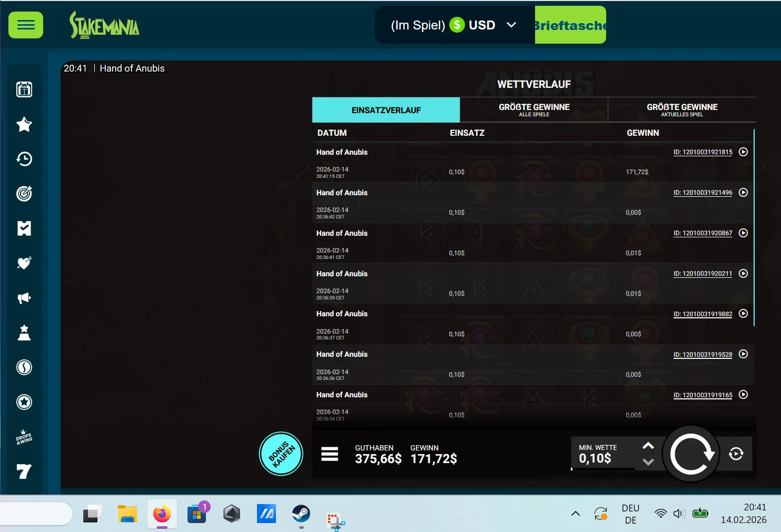Open the green hamburger menu button

pyautogui.click(x=26, y=25)
